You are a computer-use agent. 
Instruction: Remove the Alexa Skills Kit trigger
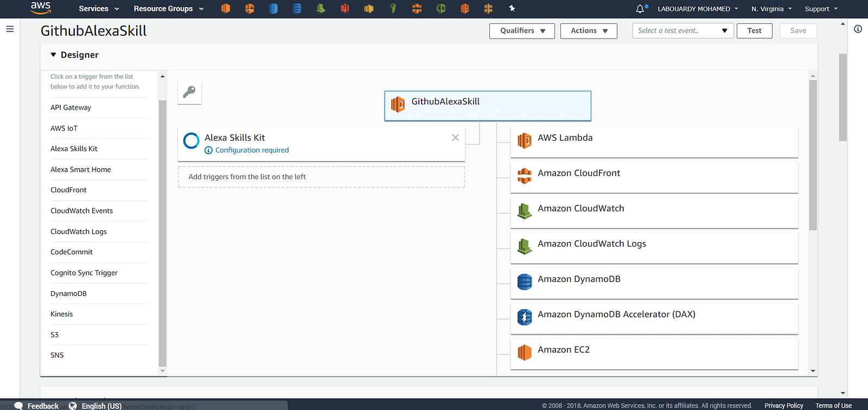pos(455,137)
